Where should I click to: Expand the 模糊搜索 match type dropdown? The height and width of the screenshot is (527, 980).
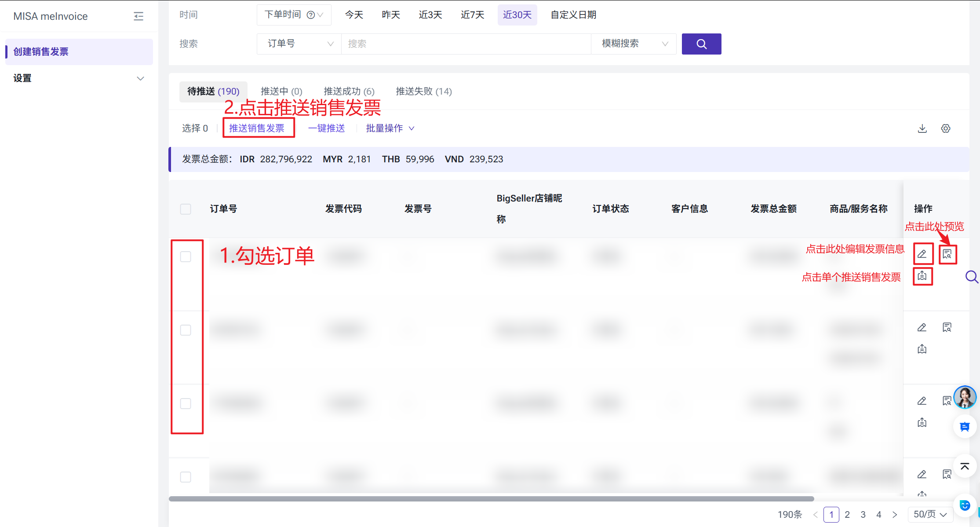[x=634, y=44]
